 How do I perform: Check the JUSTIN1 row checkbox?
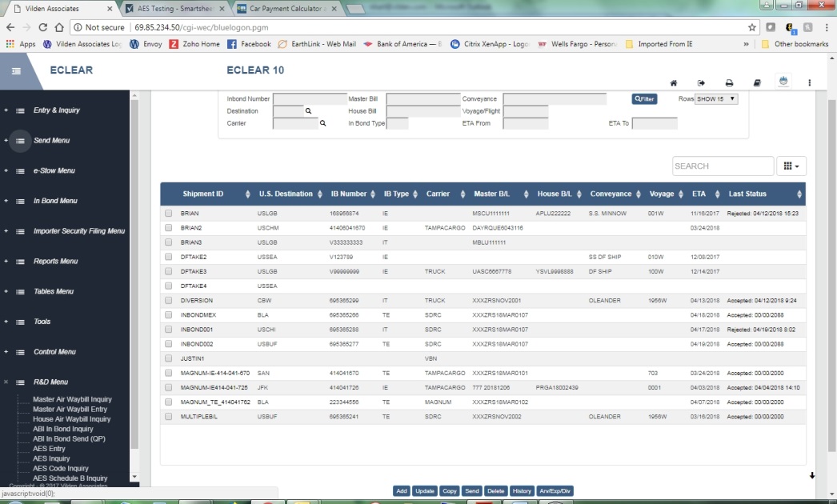point(169,358)
